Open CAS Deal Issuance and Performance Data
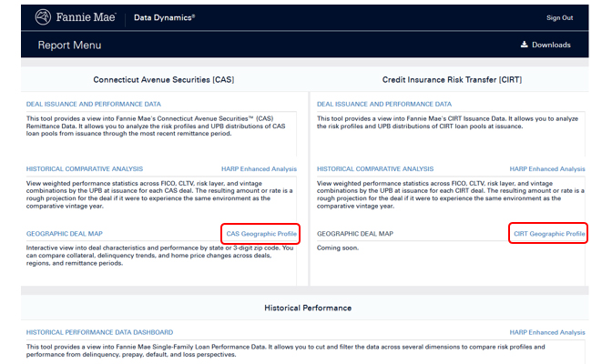The image size is (612, 364). point(94,104)
